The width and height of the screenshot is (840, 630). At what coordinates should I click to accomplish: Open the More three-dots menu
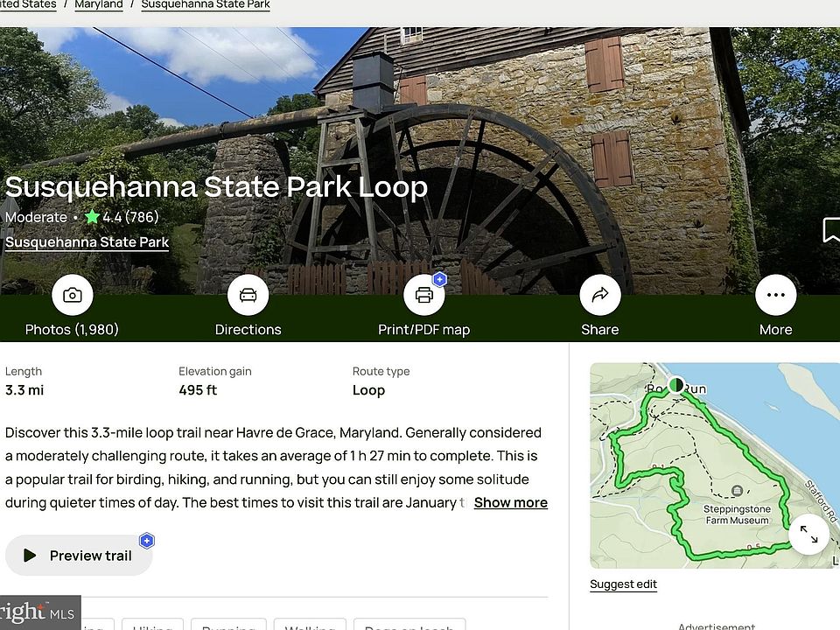[776, 295]
